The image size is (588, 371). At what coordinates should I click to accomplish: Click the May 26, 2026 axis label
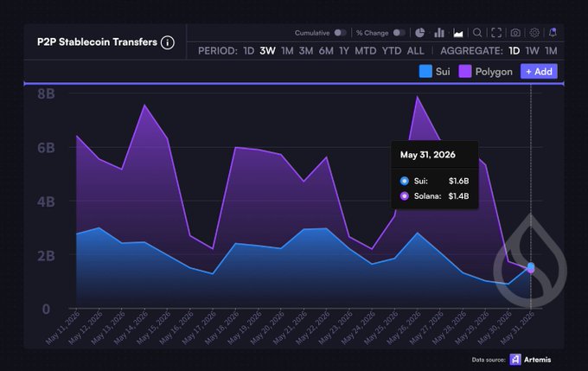click(x=404, y=328)
